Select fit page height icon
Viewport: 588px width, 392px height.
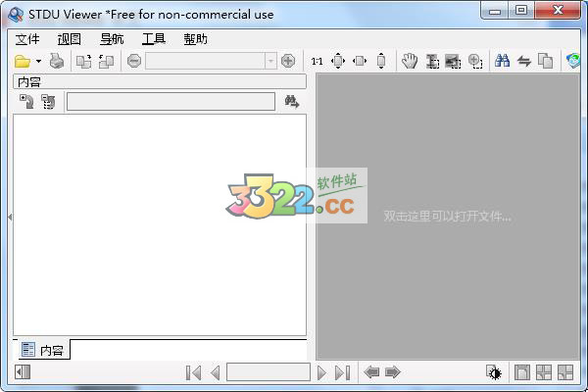(381, 61)
